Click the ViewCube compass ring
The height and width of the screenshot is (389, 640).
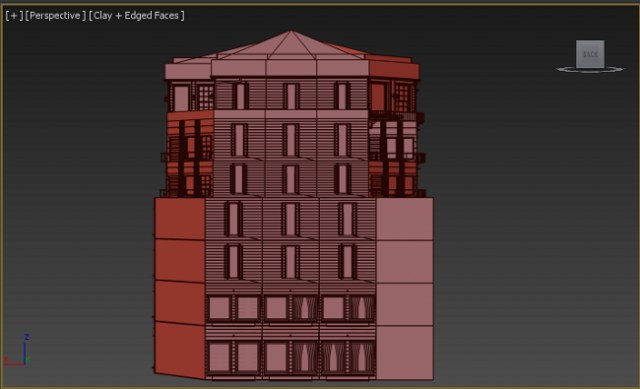point(590,70)
